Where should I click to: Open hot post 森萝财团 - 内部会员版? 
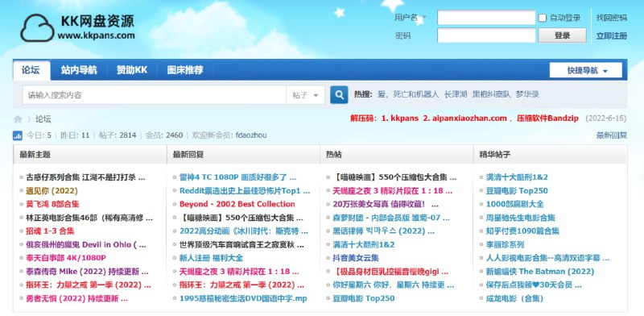tap(391, 218)
